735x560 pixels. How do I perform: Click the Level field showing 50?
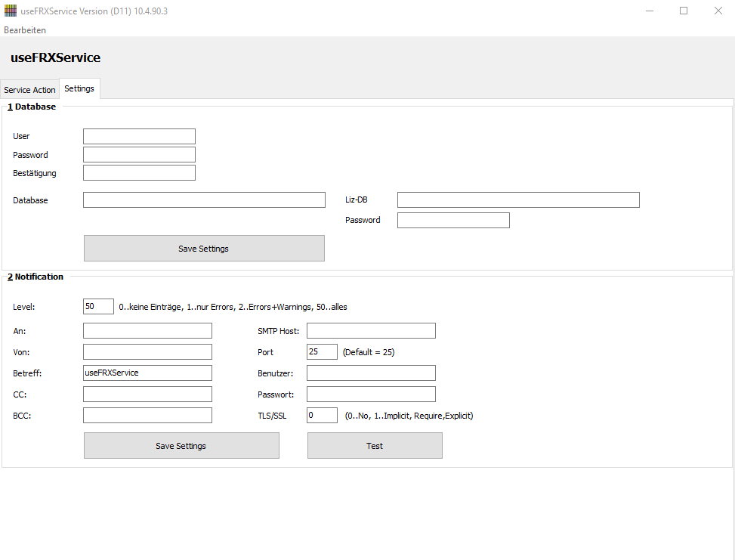coord(98,306)
